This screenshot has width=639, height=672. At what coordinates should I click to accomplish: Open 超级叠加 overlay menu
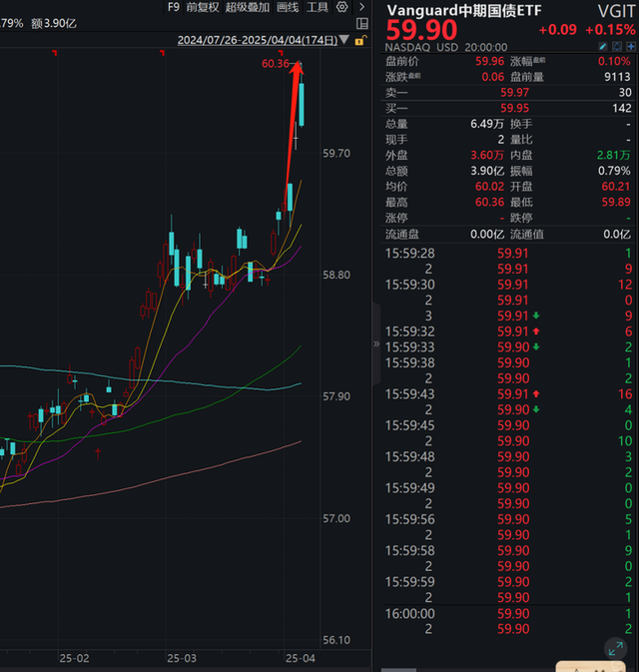(x=248, y=7)
